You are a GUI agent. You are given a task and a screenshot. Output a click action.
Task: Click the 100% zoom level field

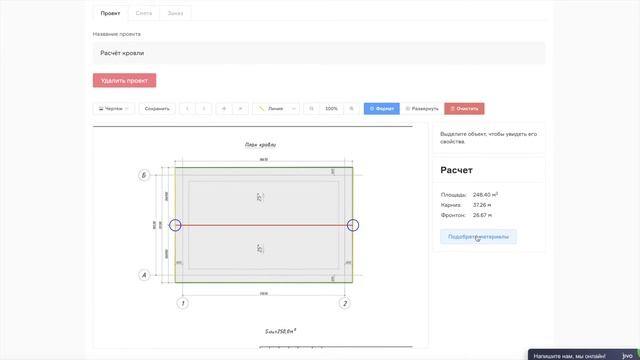331,109
